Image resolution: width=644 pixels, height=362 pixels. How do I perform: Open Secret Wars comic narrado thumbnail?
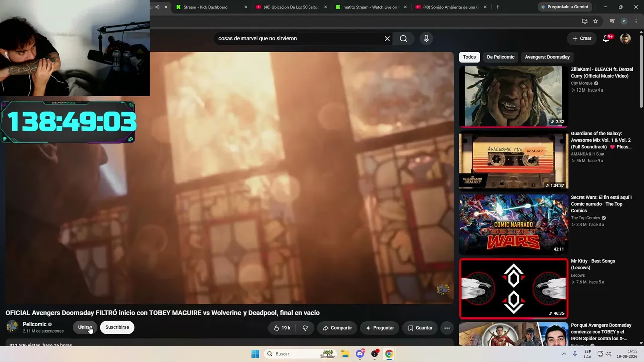514,224
